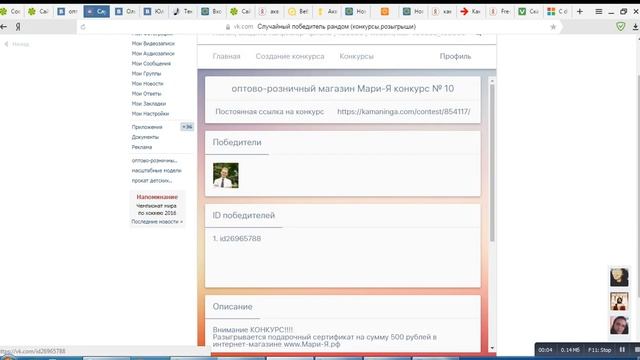Open the winner's avatar photo under 'Победители'
The image size is (640, 360).
[226, 176]
